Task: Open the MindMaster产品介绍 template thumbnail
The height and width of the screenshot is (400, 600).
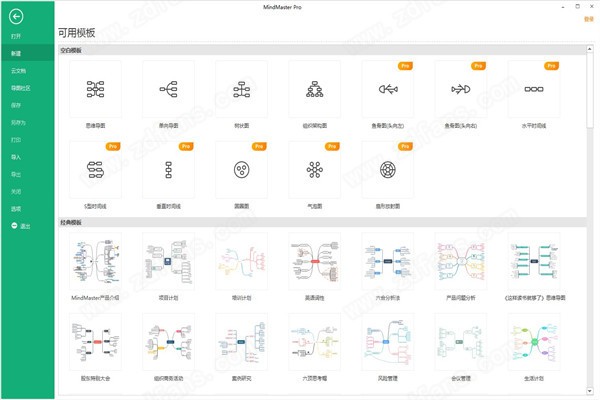Action: click(95, 261)
